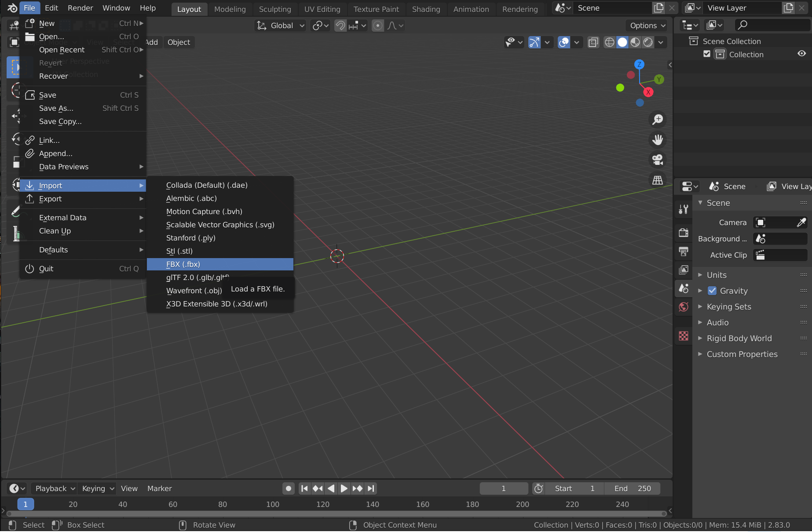Open the Keying dropdown
812x532 pixels.
[98, 488]
